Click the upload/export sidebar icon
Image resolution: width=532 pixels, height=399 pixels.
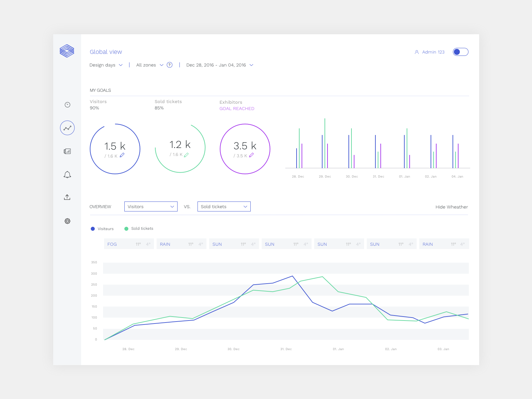tap(67, 197)
